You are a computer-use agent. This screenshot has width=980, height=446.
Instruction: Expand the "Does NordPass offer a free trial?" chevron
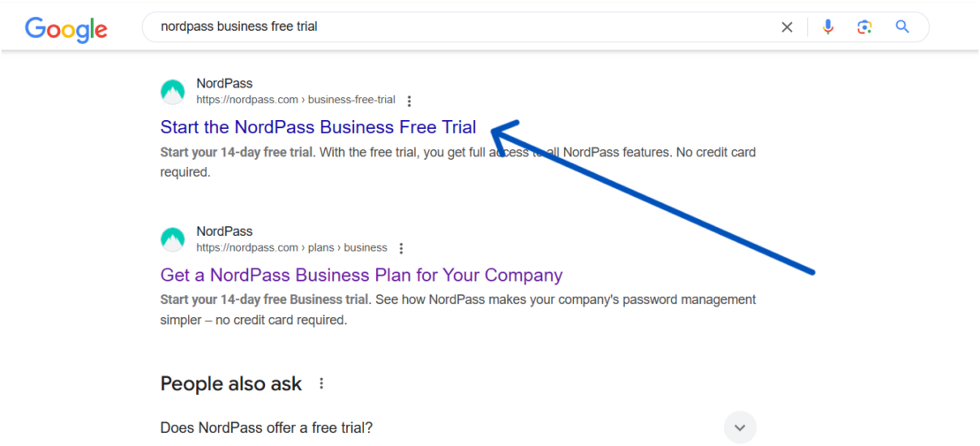(x=740, y=427)
